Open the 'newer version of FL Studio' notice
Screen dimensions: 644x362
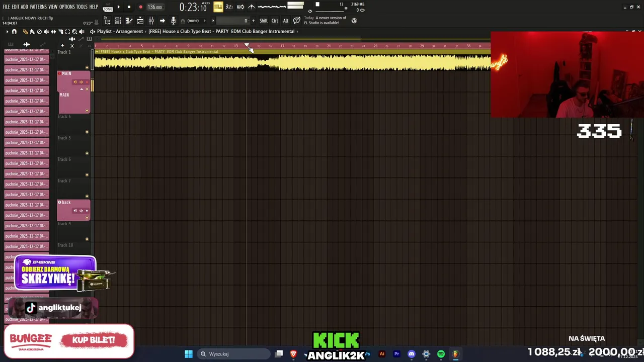[x=325, y=21]
